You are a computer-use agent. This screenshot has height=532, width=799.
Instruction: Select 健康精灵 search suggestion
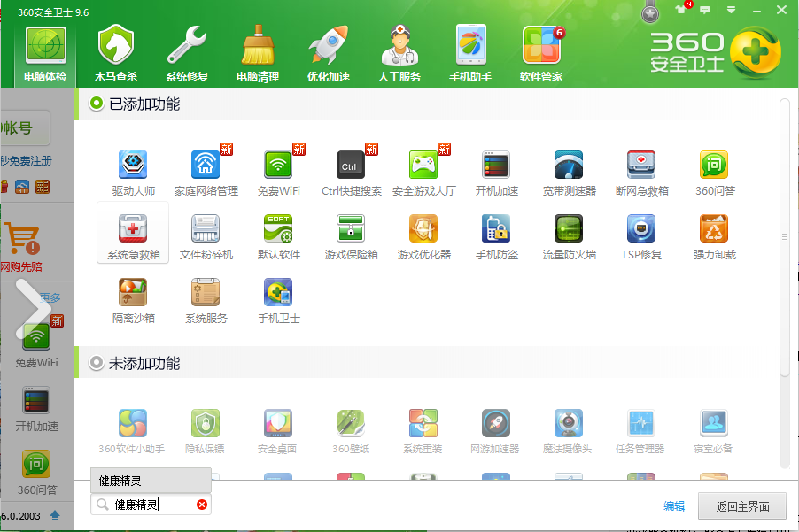151,481
